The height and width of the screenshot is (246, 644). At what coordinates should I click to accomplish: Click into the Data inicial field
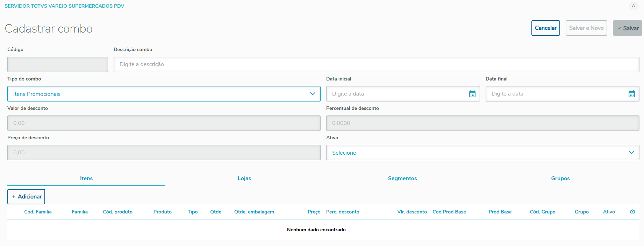coord(397,94)
